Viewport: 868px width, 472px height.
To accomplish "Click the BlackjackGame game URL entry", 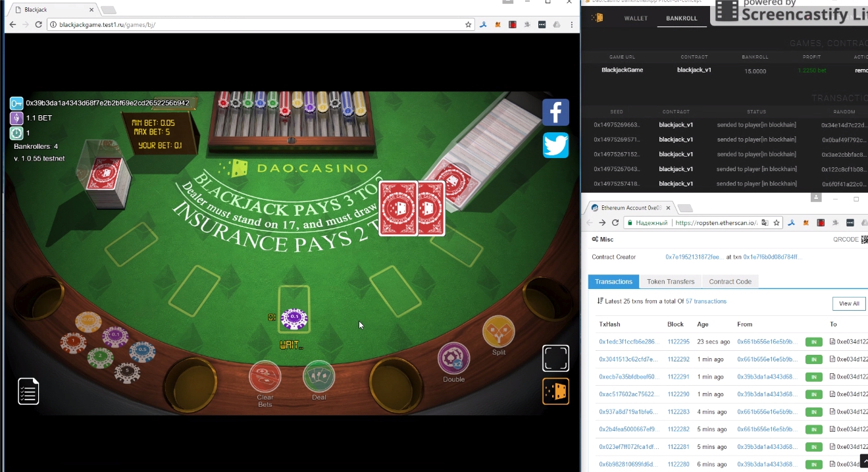I will click(x=622, y=70).
